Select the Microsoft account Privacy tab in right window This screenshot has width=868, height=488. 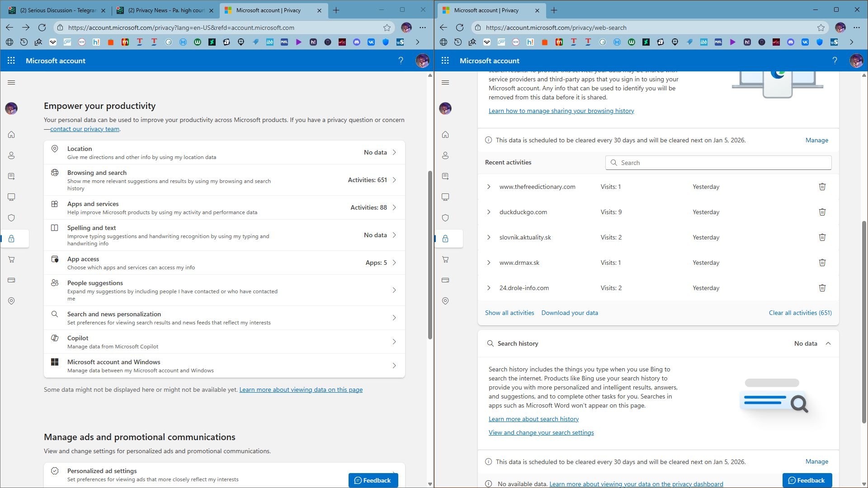[x=491, y=10]
